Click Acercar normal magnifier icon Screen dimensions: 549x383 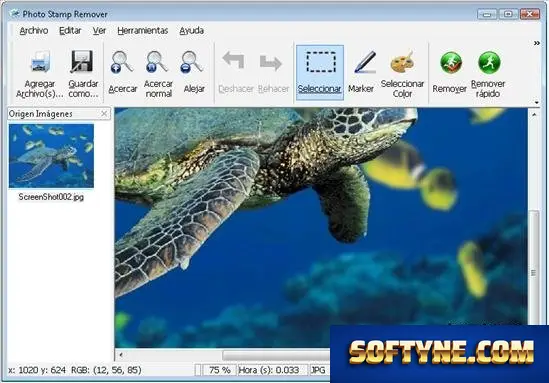(x=158, y=62)
